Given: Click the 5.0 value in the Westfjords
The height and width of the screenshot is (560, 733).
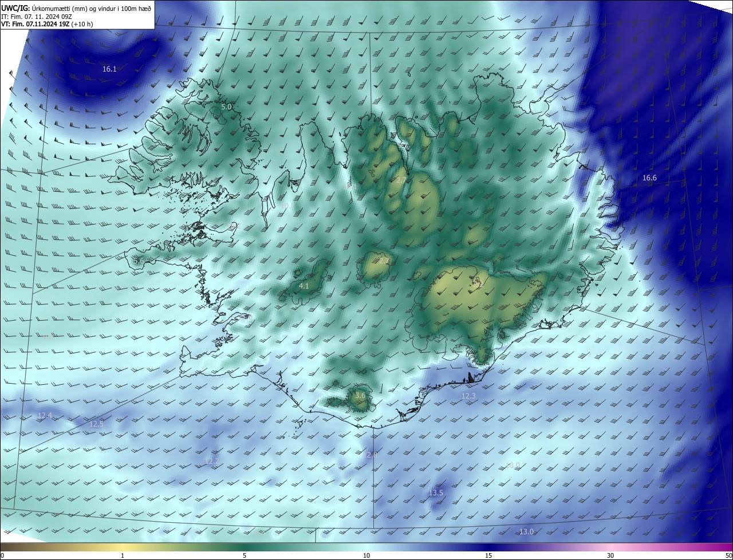Looking at the screenshot, I should (226, 107).
